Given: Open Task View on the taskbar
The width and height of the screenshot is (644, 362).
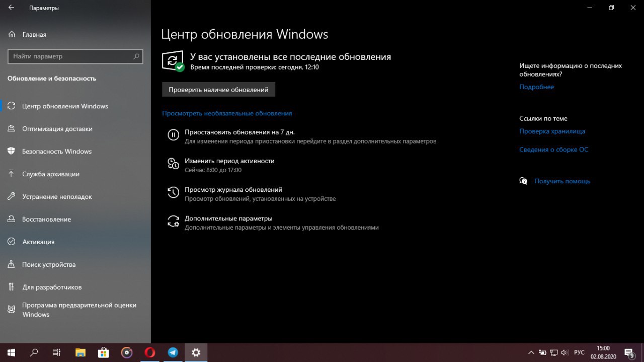Looking at the screenshot, I should [x=57, y=352].
